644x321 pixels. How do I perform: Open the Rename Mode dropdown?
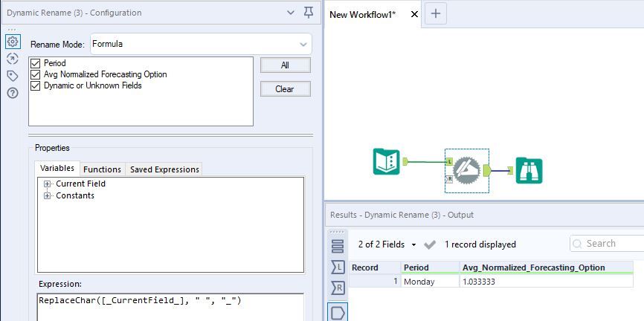point(201,44)
